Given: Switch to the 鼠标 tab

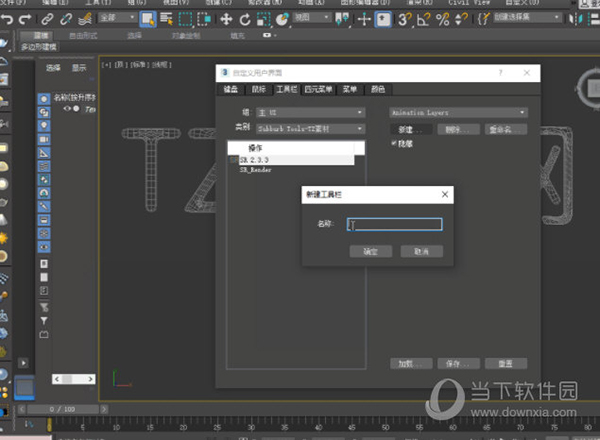Looking at the screenshot, I should [x=259, y=89].
